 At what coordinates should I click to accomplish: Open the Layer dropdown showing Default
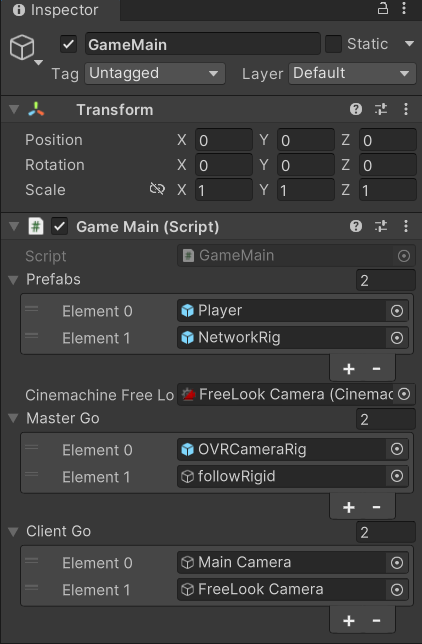(x=352, y=74)
